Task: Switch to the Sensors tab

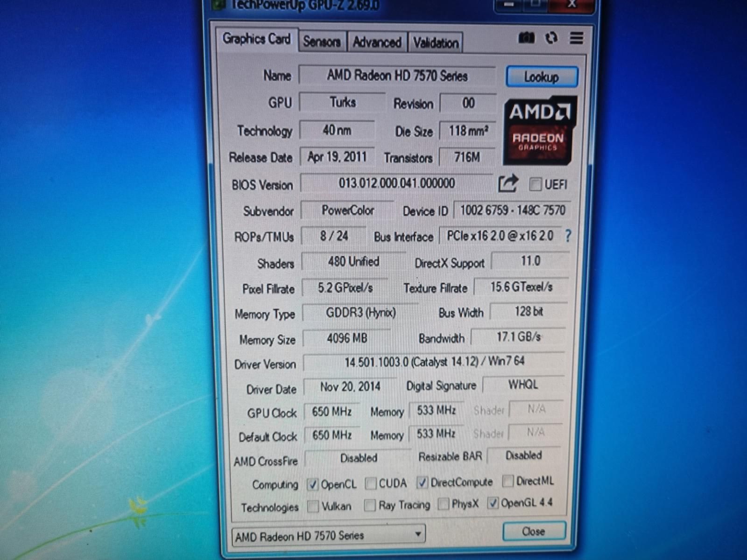Action: click(x=322, y=42)
